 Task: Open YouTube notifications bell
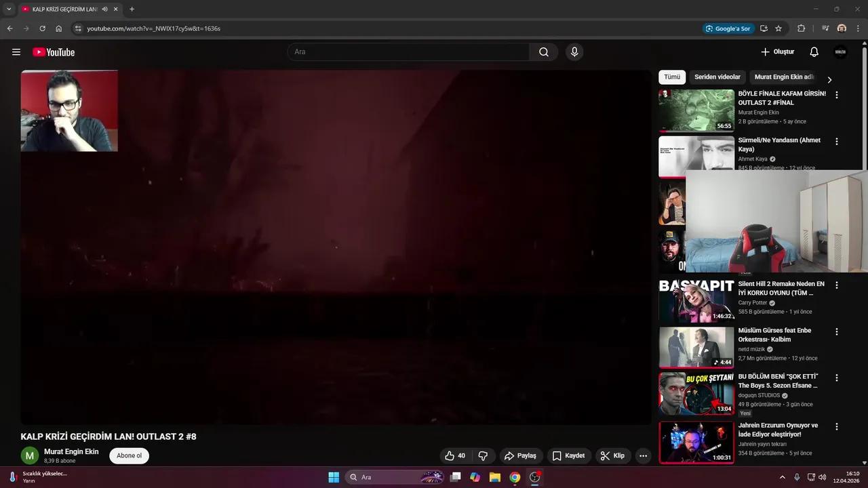[814, 52]
